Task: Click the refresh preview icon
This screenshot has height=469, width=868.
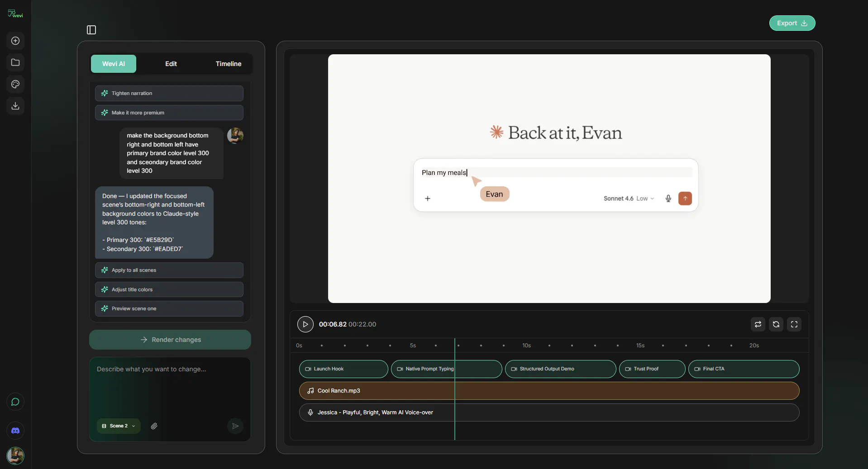Action: (776, 324)
